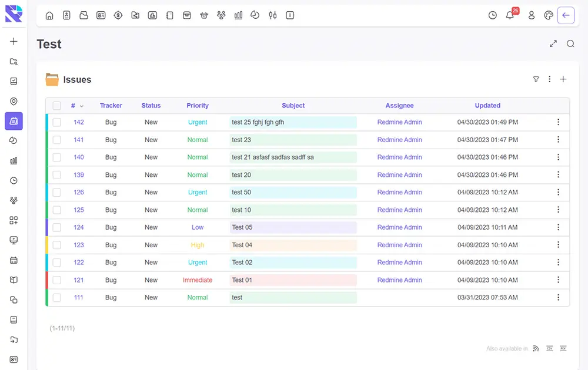Screen dimensions: 588x370
Task: Open the notebook icon in the top toolbar
Action: tap(169, 15)
